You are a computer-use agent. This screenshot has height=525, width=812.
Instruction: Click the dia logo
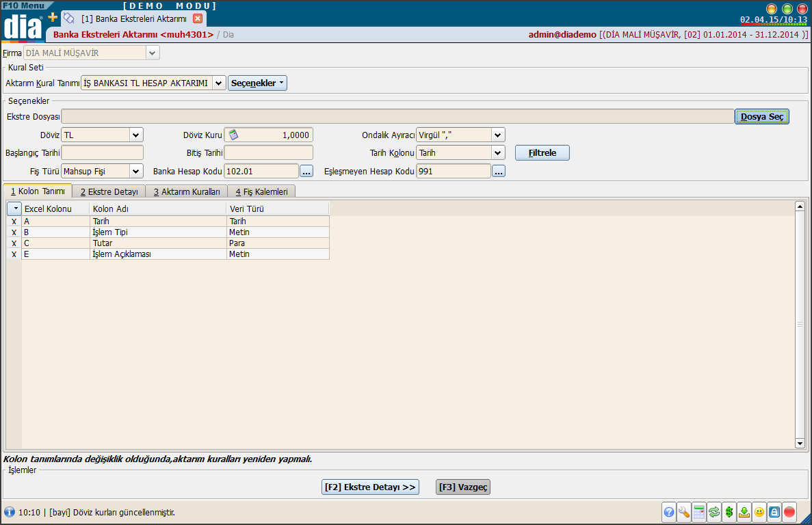tap(23, 27)
